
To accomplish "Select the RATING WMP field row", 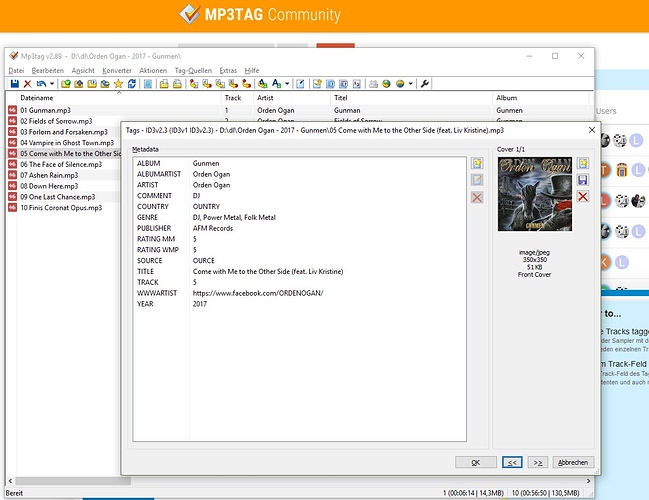I will (299, 250).
